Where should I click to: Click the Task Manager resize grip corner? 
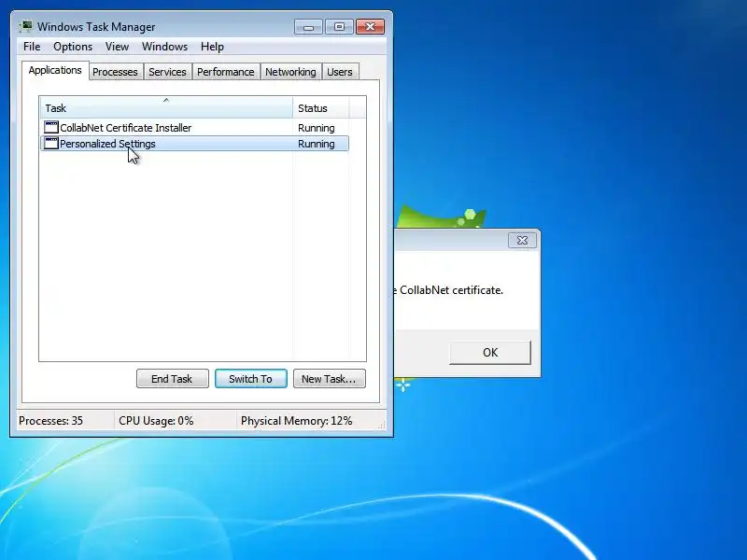(x=382, y=426)
